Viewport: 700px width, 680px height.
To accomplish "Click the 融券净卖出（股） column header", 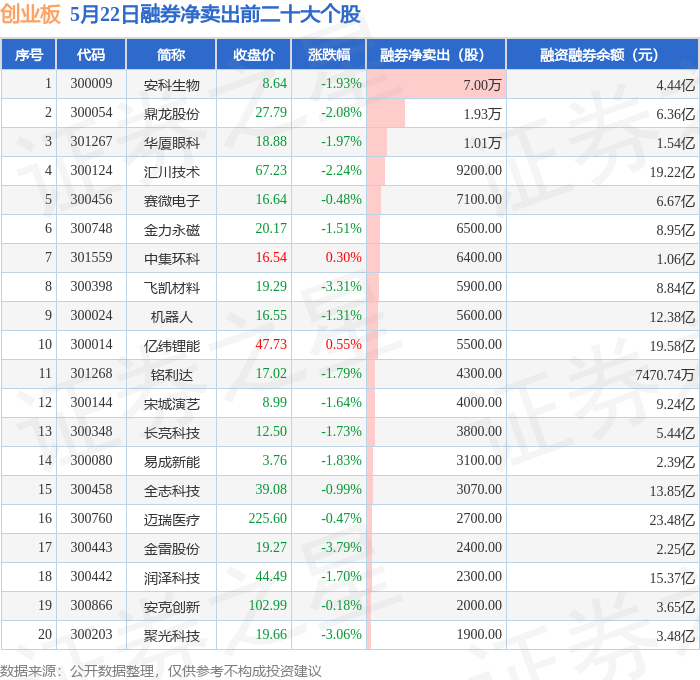I will click(436, 54).
